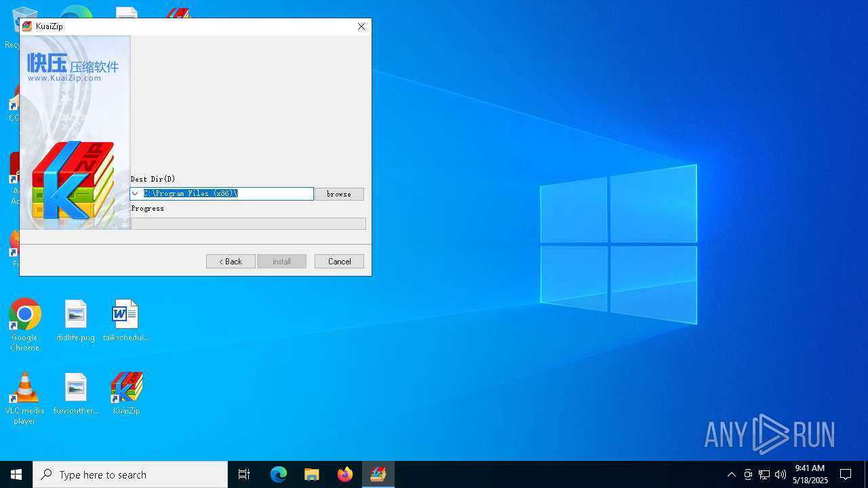The width and height of the screenshot is (868, 488).
Task: Expand the Dest Dir dropdown arrow
Action: tap(136, 194)
